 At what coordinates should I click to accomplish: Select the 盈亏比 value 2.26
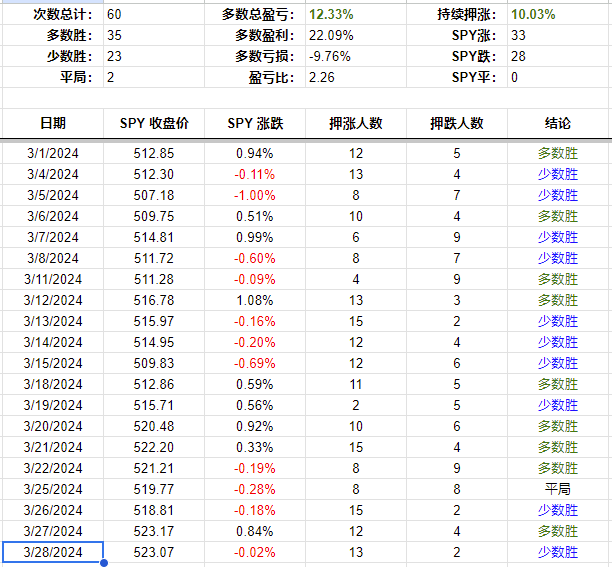[x=356, y=77]
